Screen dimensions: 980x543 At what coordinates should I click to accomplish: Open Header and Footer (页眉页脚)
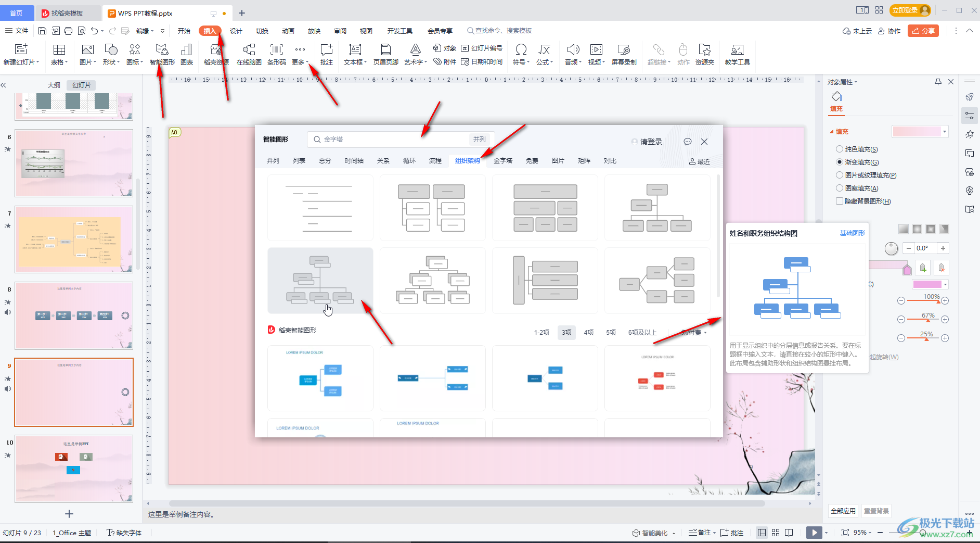[x=385, y=55]
